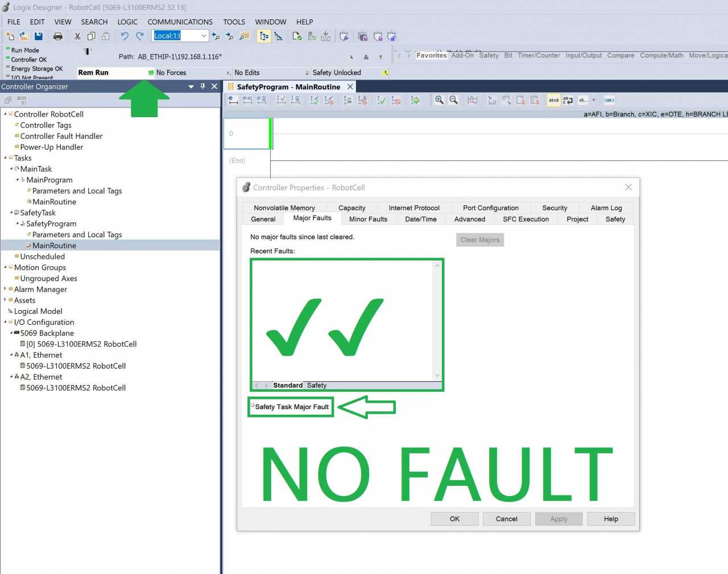The image size is (728, 574).
Task: Select the Safety faults sub-tab
Action: click(317, 385)
